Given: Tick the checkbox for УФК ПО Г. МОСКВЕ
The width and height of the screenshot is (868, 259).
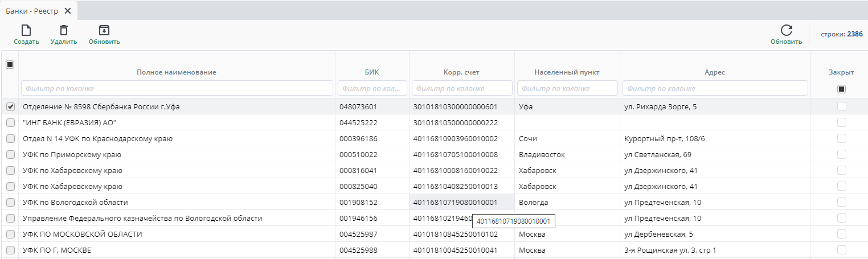Looking at the screenshot, I should click(10, 250).
